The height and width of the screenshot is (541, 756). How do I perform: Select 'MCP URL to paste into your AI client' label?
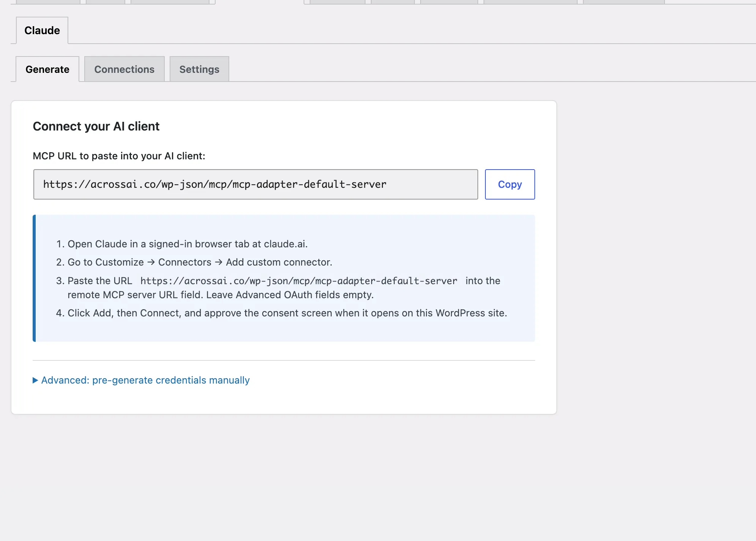point(119,156)
